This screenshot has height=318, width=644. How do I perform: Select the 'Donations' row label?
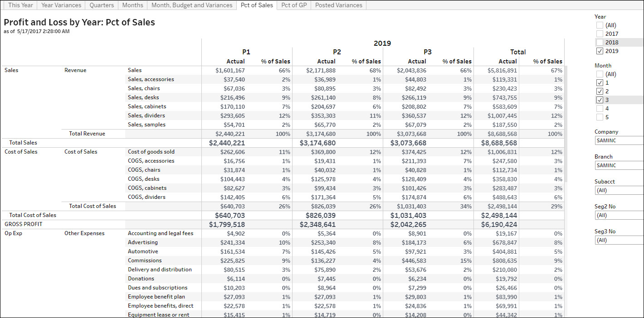coord(141,279)
